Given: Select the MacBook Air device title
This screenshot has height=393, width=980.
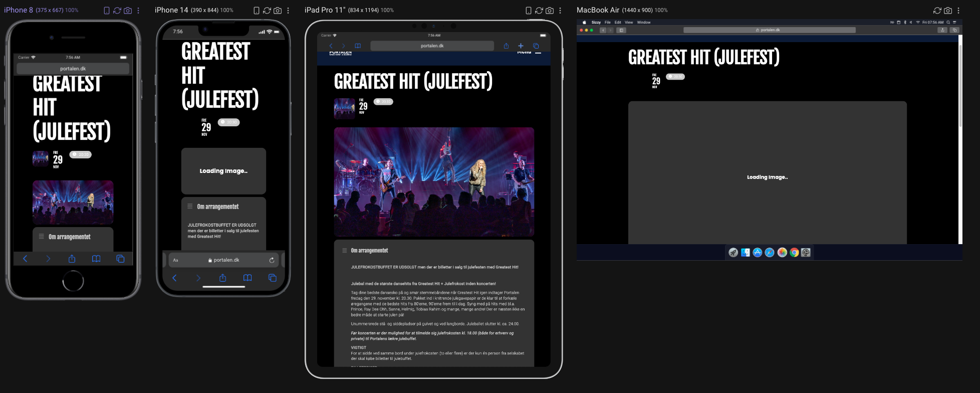Looking at the screenshot, I should click(x=598, y=10).
